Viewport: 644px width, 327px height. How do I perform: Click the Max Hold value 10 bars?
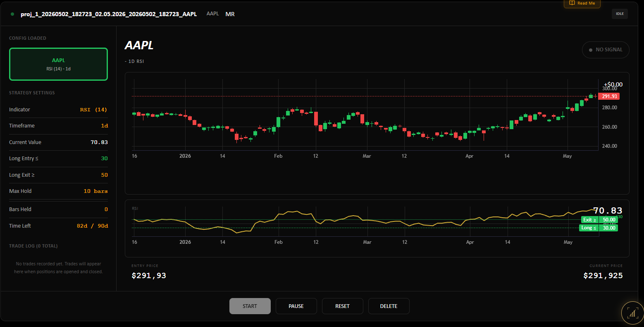click(95, 191)
